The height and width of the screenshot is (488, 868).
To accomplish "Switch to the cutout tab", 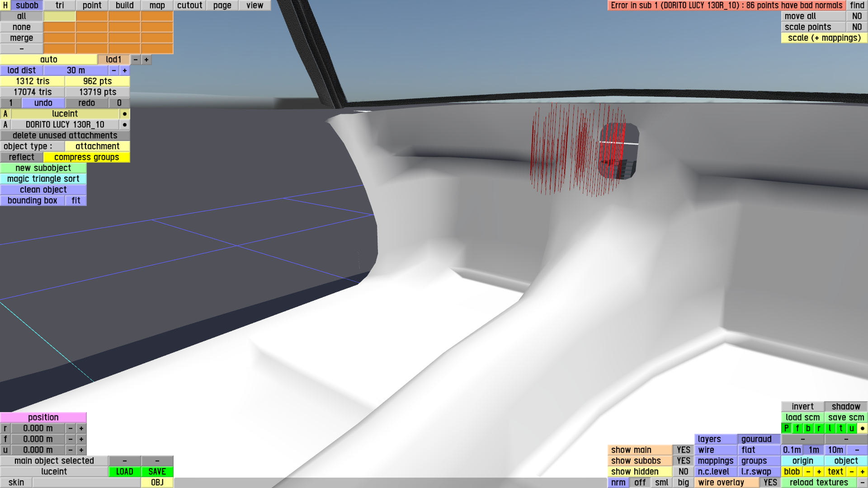I will [x=189, y=5].
